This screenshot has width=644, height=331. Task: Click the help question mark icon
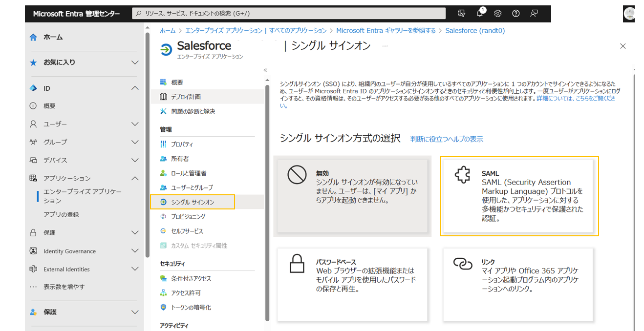(x=516, y=14)
